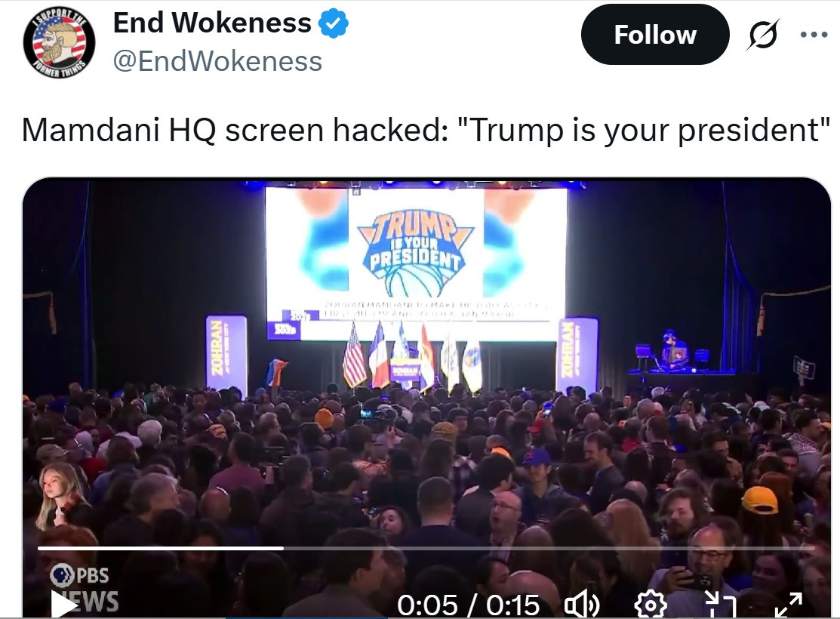Click the tweet text about Mamdani HQ

(426, 131)
